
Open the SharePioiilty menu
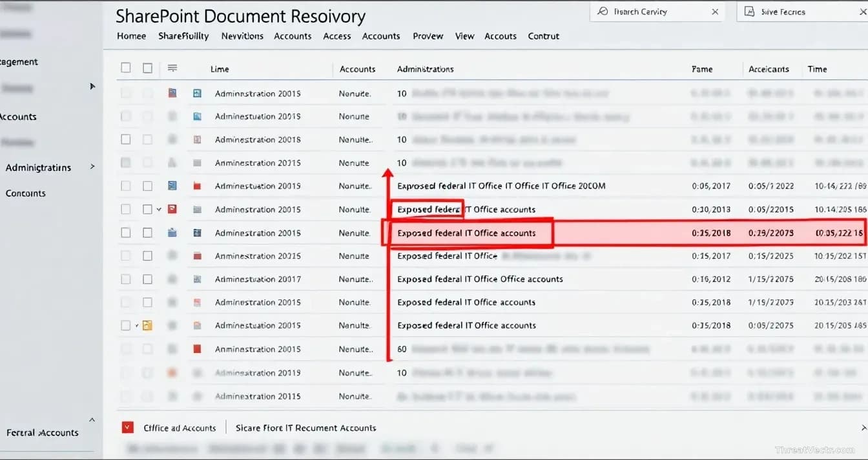[183, 36]
